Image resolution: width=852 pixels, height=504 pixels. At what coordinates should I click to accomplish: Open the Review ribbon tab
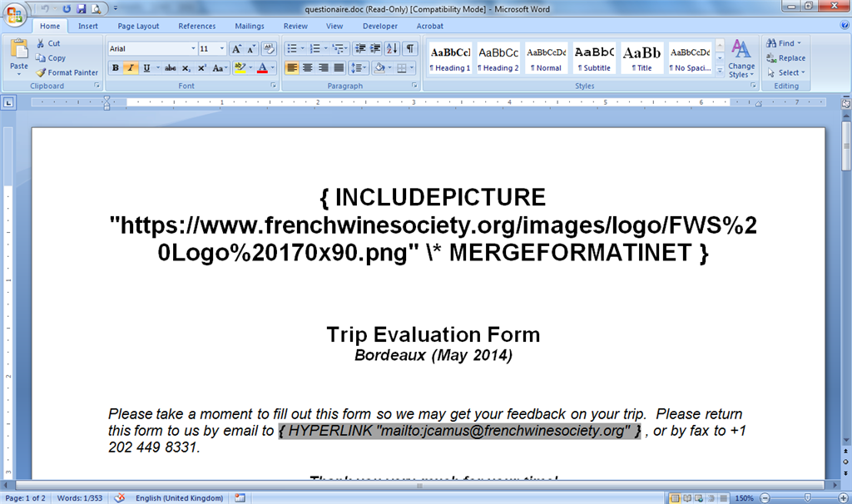(295, 26)
